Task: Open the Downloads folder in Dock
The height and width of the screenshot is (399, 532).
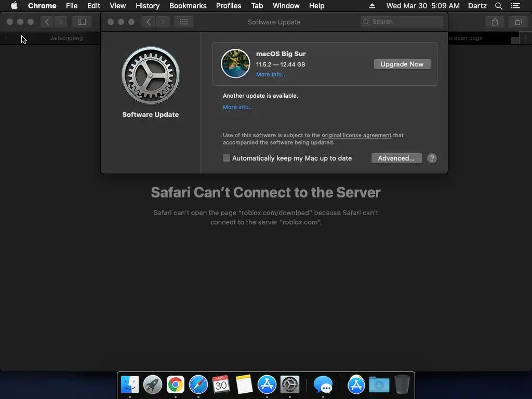Action: [379, 384]
